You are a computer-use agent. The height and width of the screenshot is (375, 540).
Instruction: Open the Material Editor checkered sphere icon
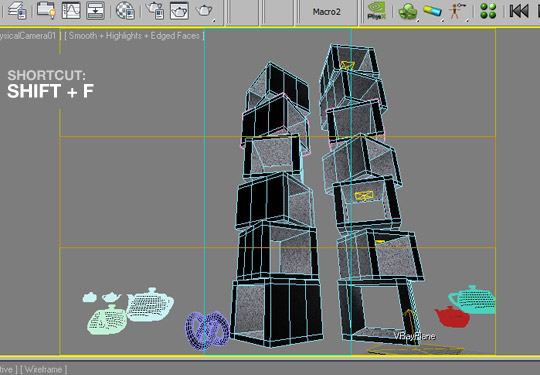(125, 10)
